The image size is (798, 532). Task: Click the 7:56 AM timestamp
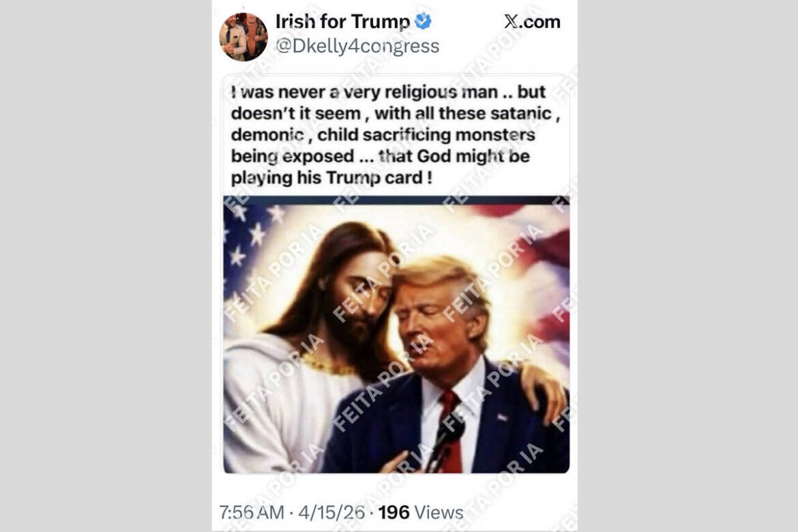click(x=252, y=512)
